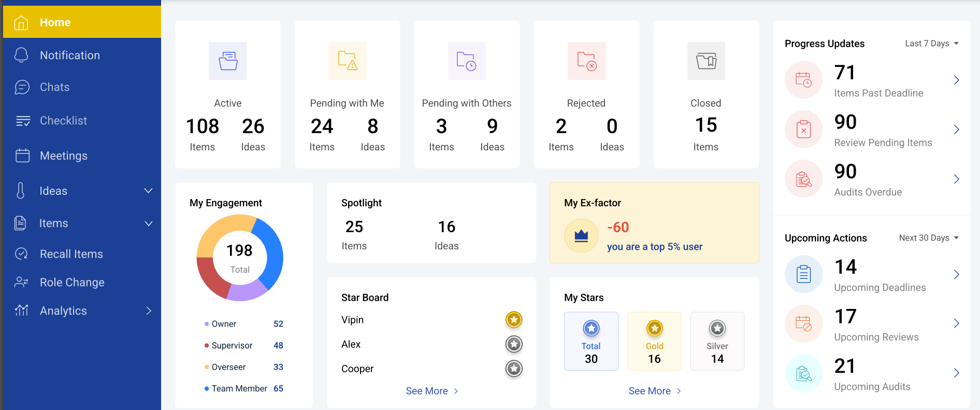Click the Ideas bulb icon in sidebar
The image size is (980, 410).
coord(21,191)
